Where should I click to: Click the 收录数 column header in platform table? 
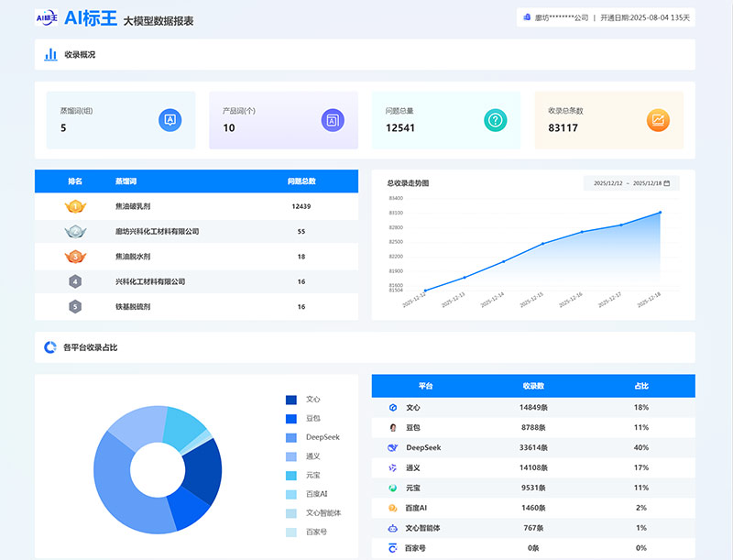click(533, 386)
